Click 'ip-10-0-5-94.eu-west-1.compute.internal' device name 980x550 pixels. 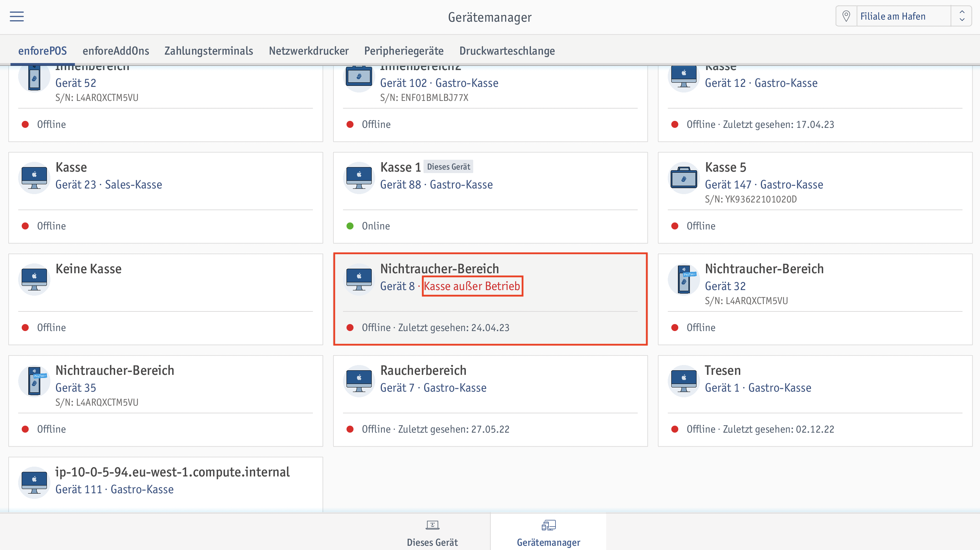tap(172, 472)
